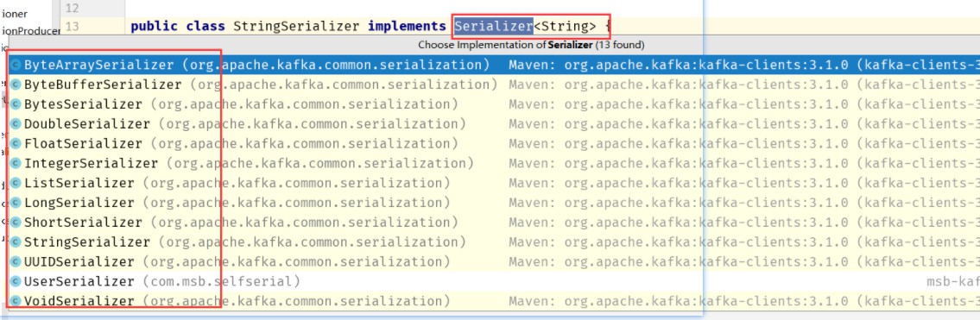Image resolution: width=980 pixels, height=320 pixels.
Task: Click highlighted Serializer interface in code
Action: 494,26
